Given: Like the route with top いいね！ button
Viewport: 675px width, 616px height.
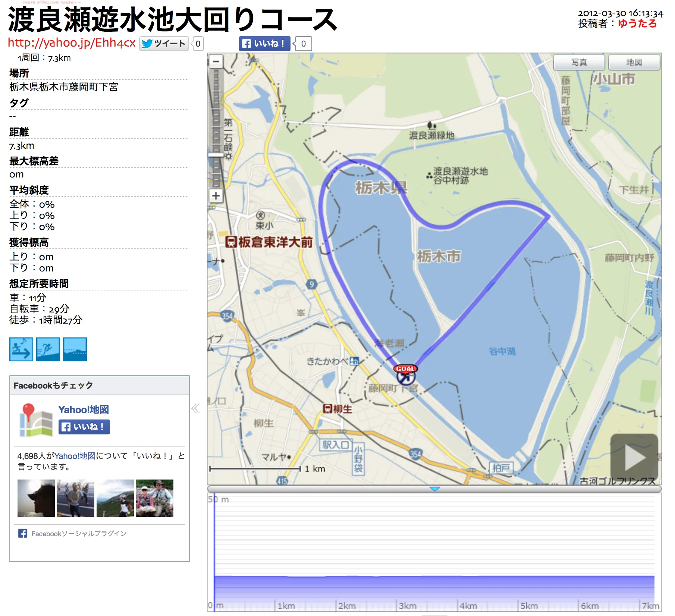Looking at the screenshot, I should click(x=264, y=44).
